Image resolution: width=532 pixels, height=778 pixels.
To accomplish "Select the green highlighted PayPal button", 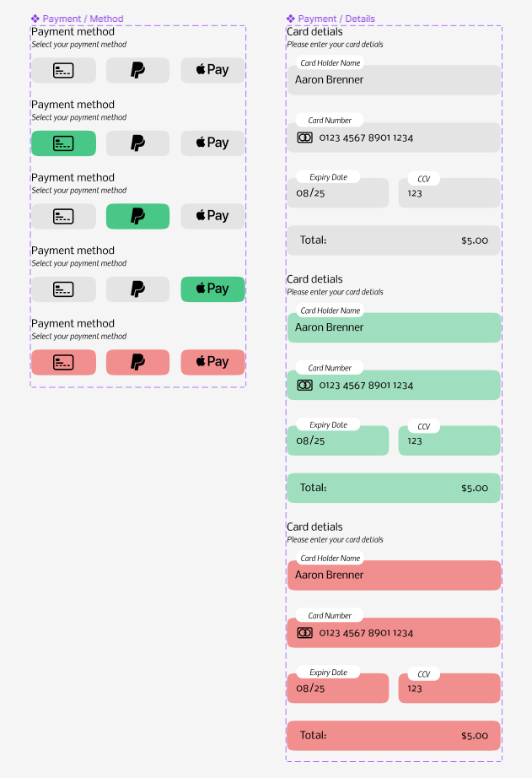I will (137, 216).
